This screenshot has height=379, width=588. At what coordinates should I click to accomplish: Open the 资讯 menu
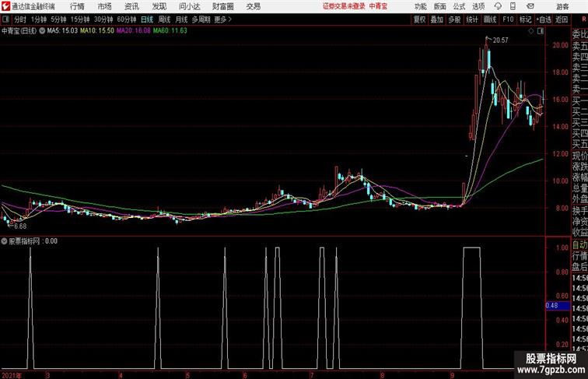[131, 6]
